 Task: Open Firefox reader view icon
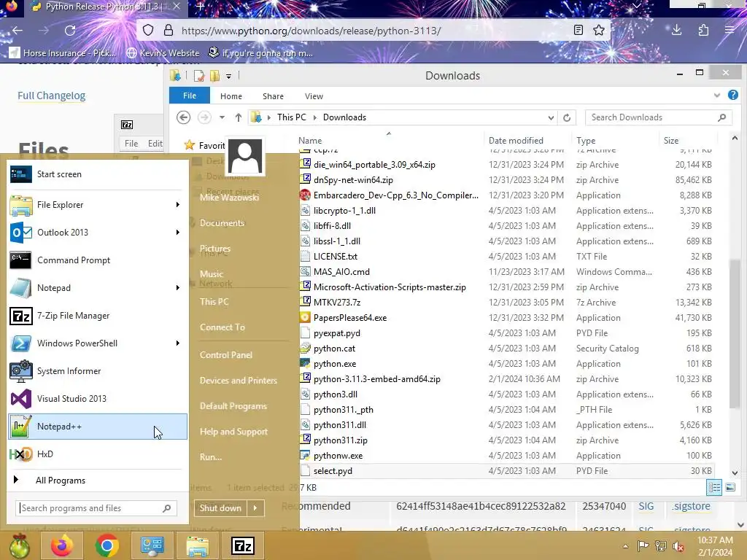578,31
